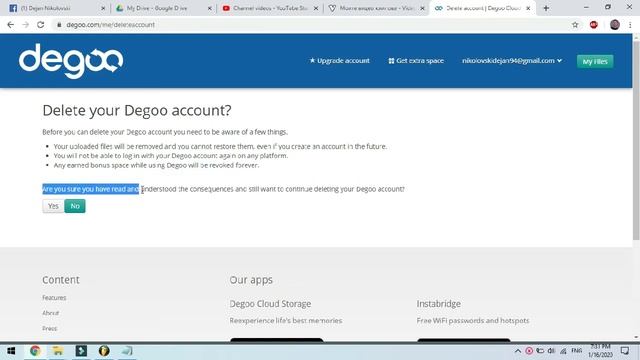Open the volume control in the tray
640x360 pixels.
(x=551, y=351)
